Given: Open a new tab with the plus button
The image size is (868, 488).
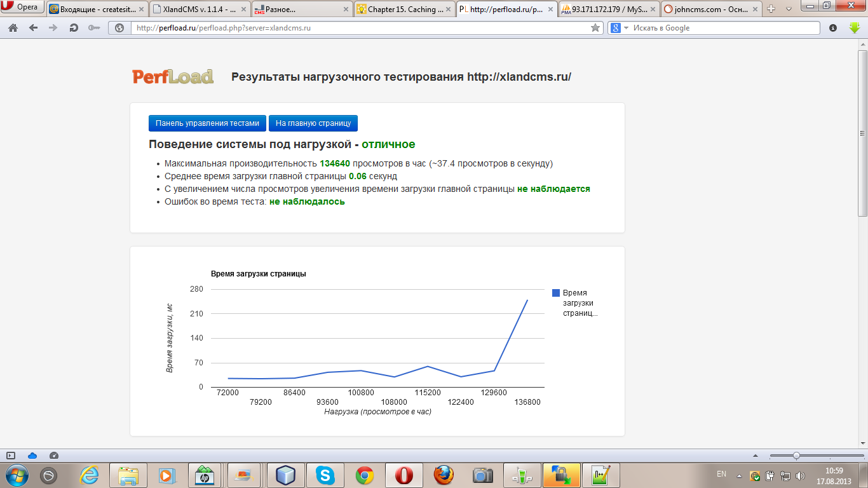Looking at the screenshot, I should coord(771,9).
